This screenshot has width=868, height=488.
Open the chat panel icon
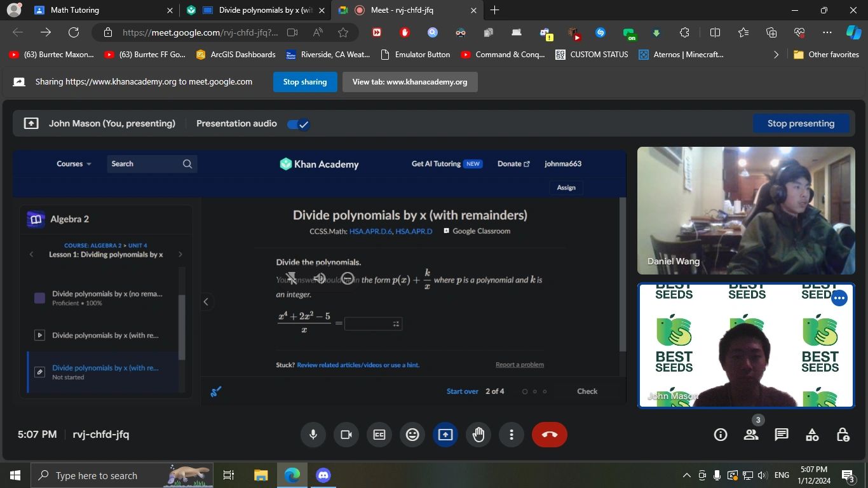pos(782,435)
